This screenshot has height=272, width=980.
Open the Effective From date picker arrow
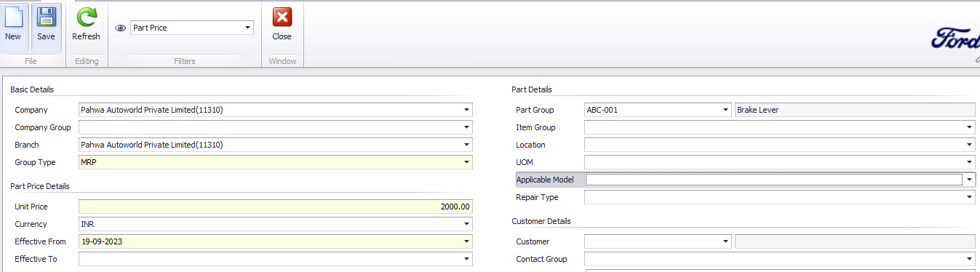pyautogui.click(x=466, y=241)
